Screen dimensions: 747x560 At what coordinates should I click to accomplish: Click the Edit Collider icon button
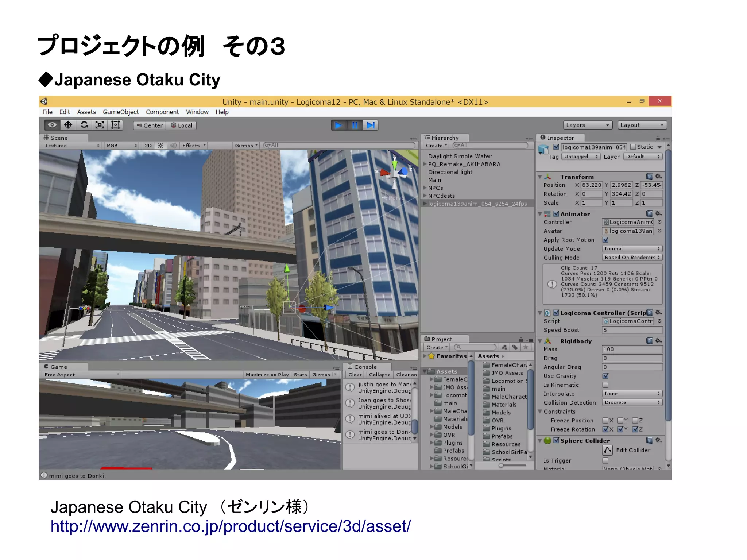pyautogui.click(x=607, y=450)
